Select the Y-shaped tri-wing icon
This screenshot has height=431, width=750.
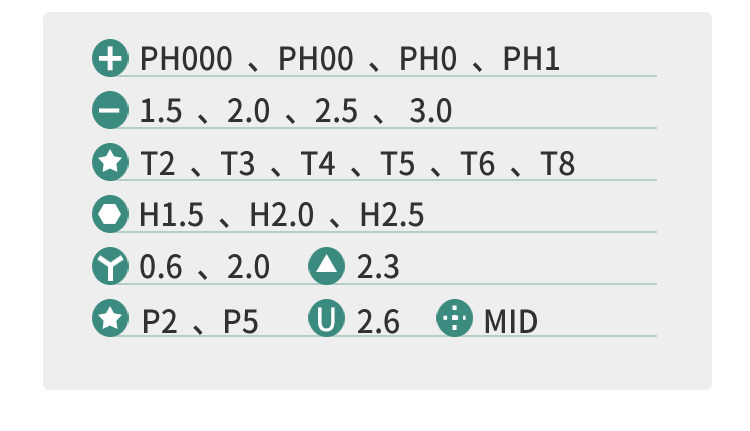coord(110,267)
